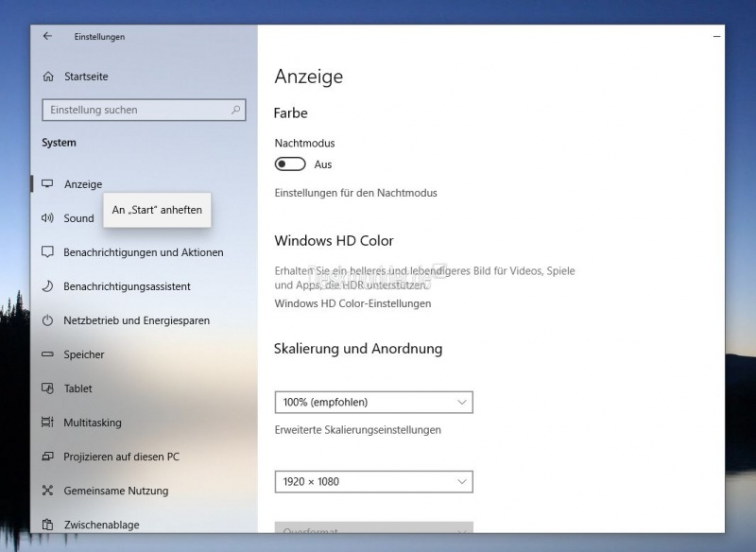This screenshot has width=756, height=552.
Task: Click the Speicher storage icon
Action: coord(47,354)
